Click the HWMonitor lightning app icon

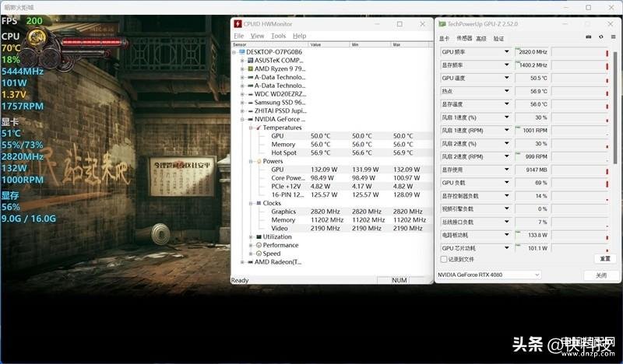coord(238,24)
